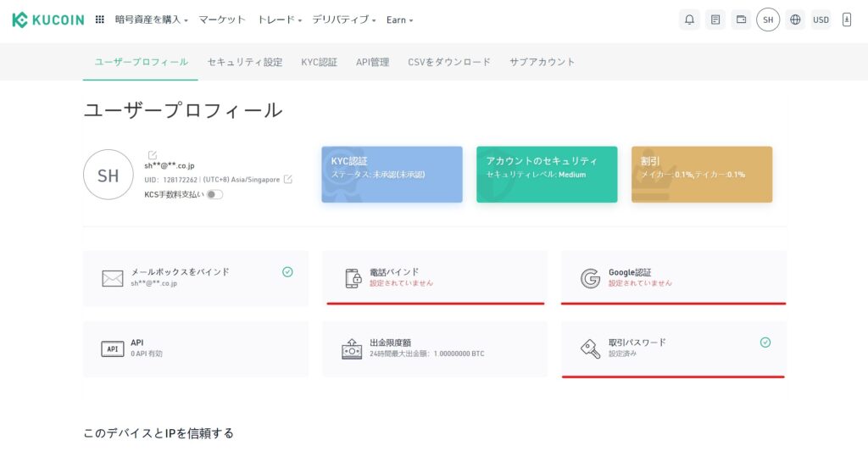Click the envelope mailbox icon

[113, 278]
